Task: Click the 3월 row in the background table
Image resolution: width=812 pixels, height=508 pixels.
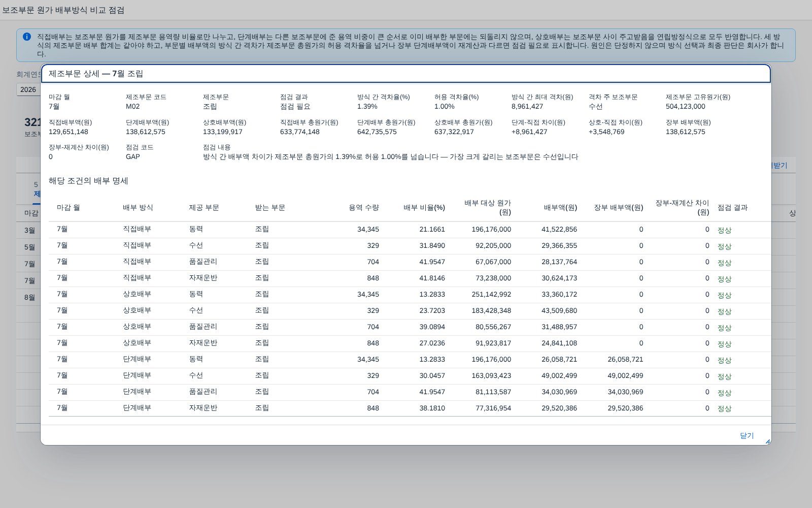Action: pyautogui.click(x=29, y=230)
